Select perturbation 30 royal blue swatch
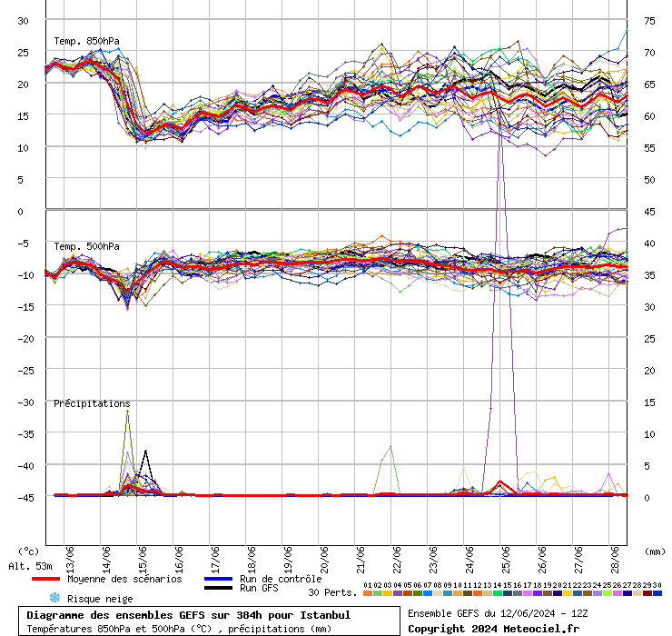This screenshot has width=672, height=636. coord(657,593)
